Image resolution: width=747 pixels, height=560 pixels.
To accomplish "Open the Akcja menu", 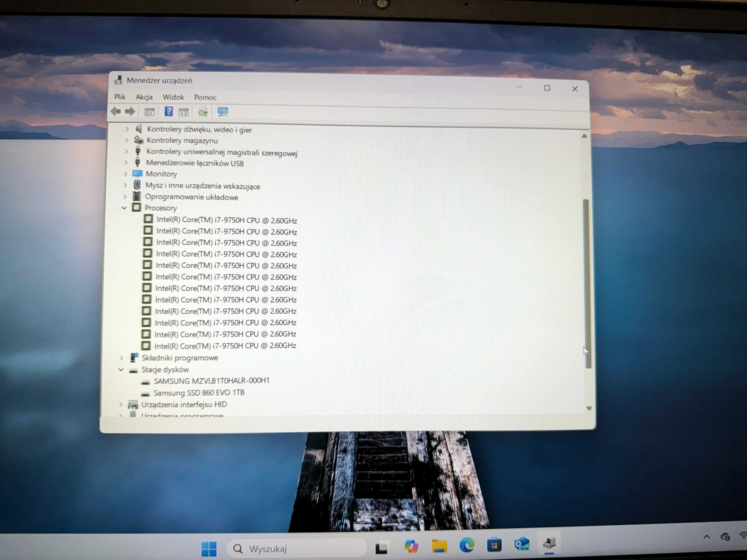I will (x=144, y=97).
